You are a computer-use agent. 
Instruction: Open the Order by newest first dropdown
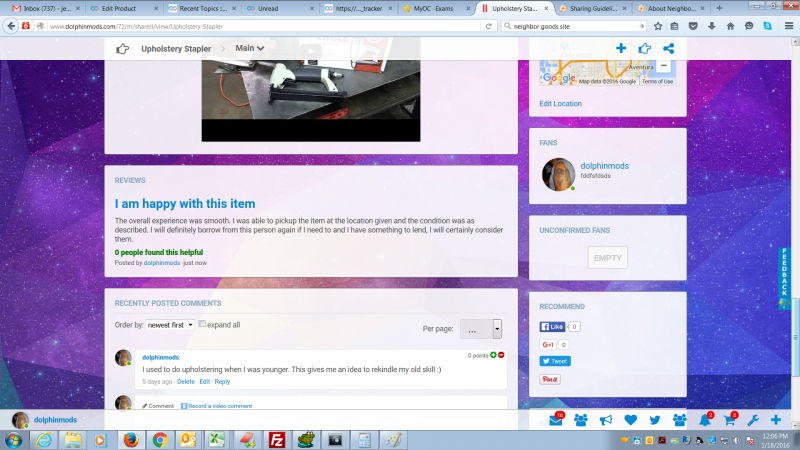pos(170,324)
